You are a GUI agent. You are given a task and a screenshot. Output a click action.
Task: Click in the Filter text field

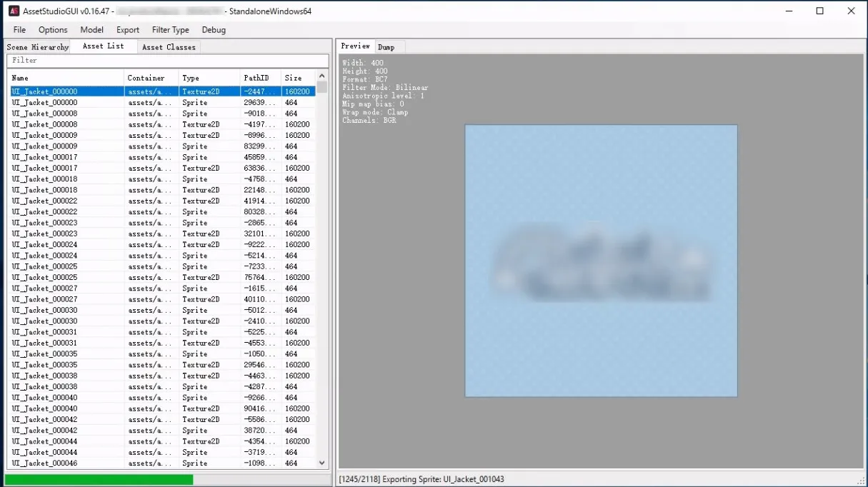point(168,61)
